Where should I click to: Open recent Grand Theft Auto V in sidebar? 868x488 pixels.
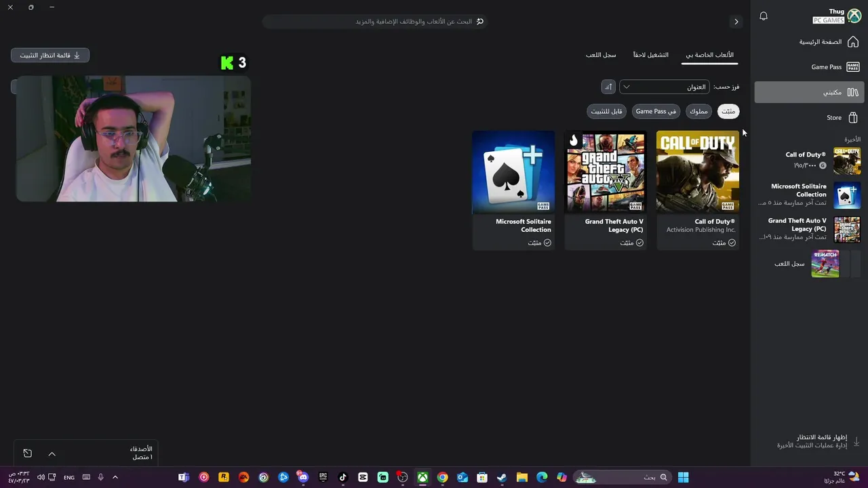pyautogui.click(x=809, y=230)
